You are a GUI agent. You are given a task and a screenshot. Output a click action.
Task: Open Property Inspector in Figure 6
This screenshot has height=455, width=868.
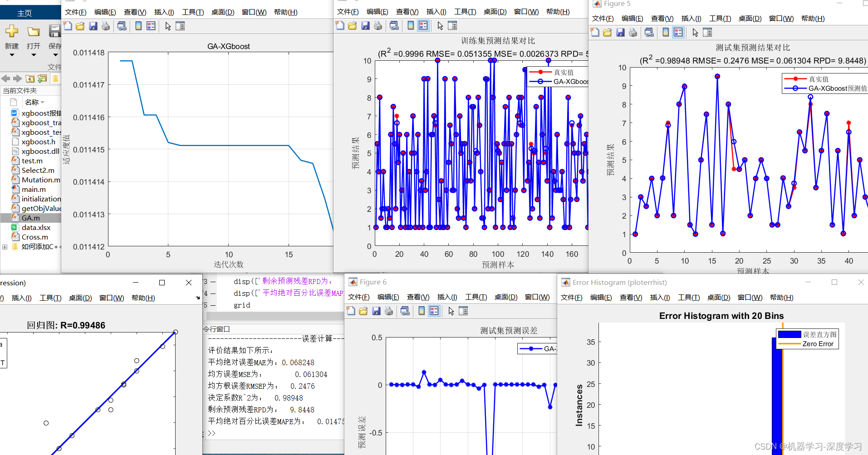[463, 311]
